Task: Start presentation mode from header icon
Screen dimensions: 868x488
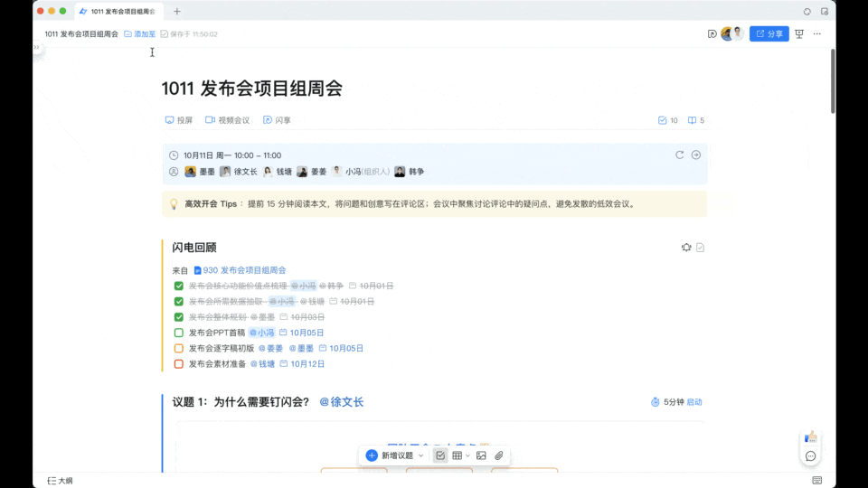Action: 799,33
